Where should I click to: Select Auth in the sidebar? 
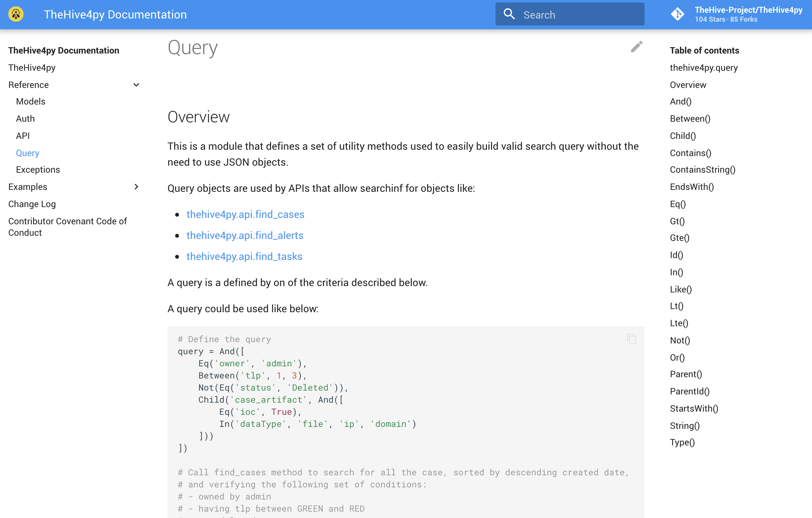click(25, 119)
